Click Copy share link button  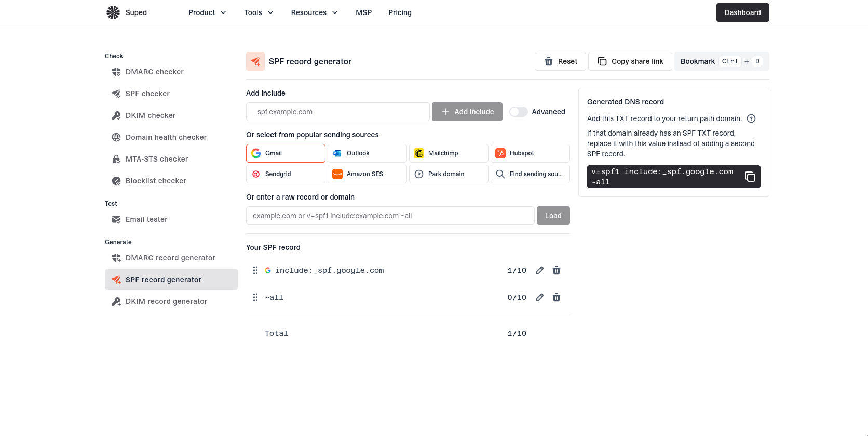point(630,61)
